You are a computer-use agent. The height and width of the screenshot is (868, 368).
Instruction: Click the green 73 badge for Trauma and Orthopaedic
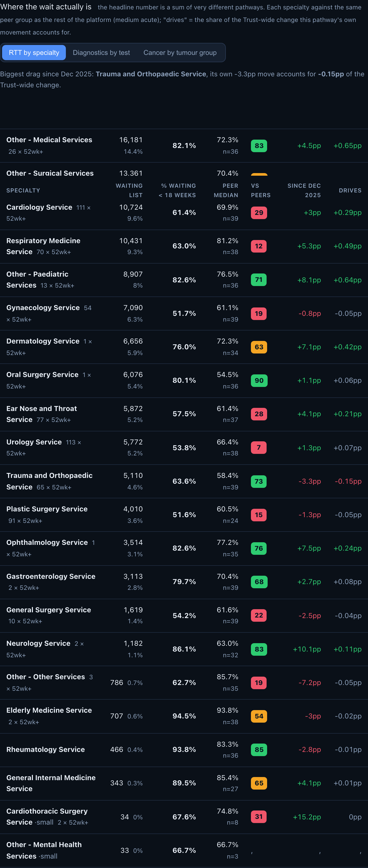coord(258,481)
